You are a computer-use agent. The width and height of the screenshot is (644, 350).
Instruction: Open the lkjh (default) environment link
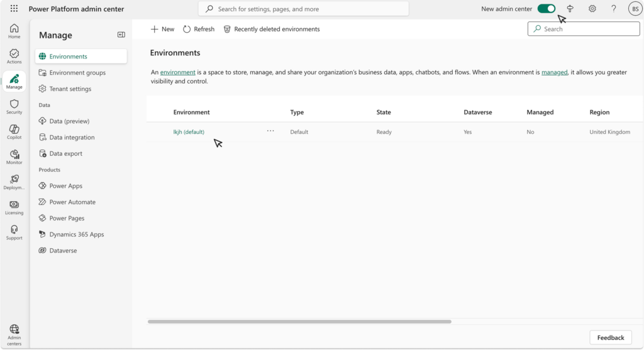click(x=189, y=132)
